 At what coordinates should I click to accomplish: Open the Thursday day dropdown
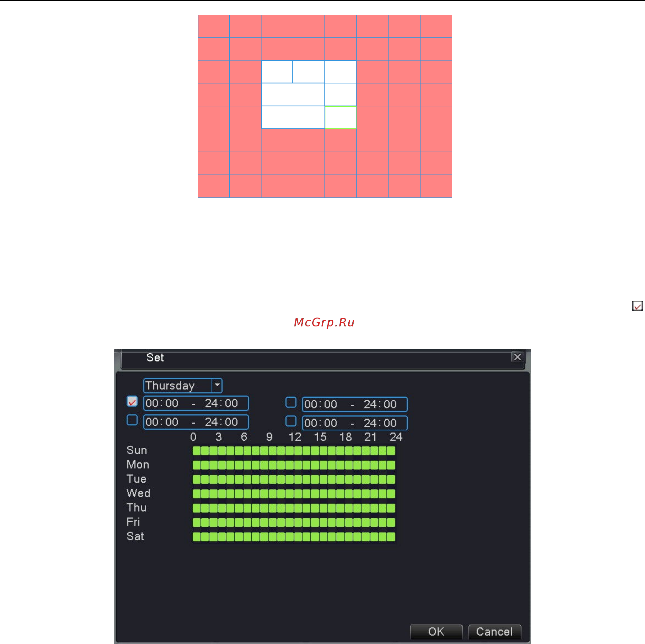coord(183,385)
